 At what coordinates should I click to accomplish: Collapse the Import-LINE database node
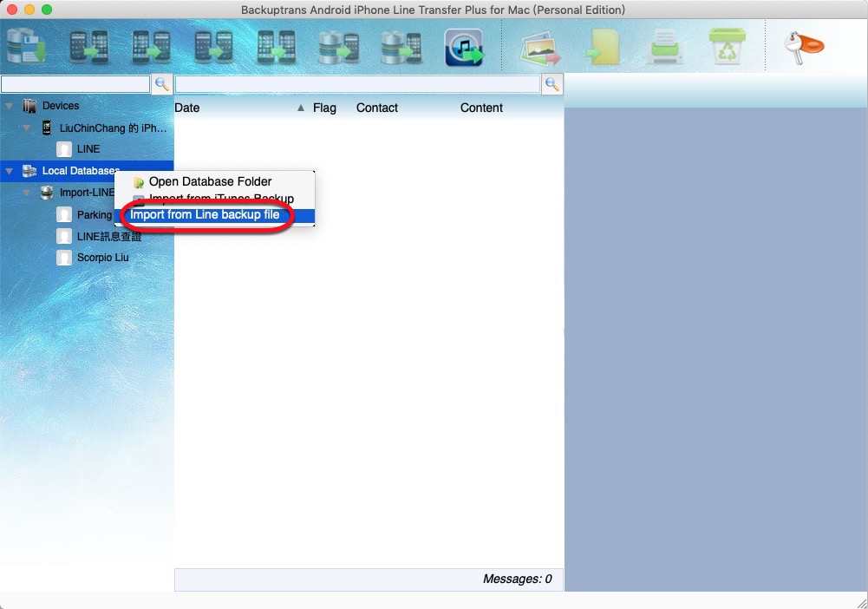(x=27, y=193)
